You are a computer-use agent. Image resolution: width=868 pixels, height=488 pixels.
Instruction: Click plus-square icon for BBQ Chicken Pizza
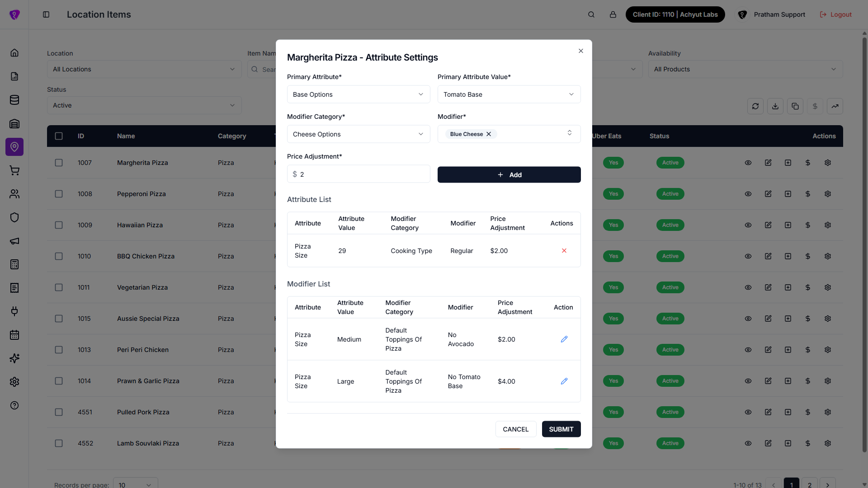(788, 256)
